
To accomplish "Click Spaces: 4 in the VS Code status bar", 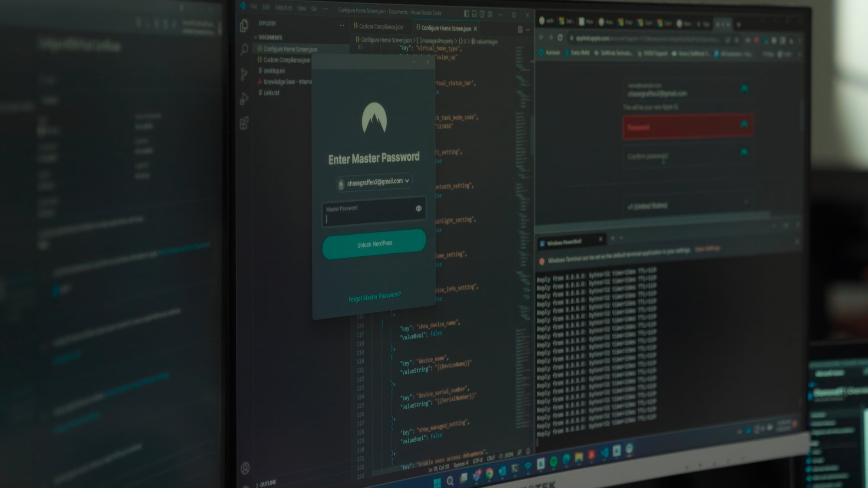I will point(461,465).
